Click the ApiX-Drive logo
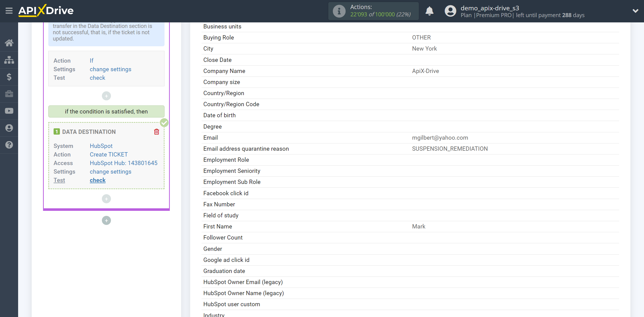Image resolution: width=644 pixels, height=317 pixels. pos(46,11)
